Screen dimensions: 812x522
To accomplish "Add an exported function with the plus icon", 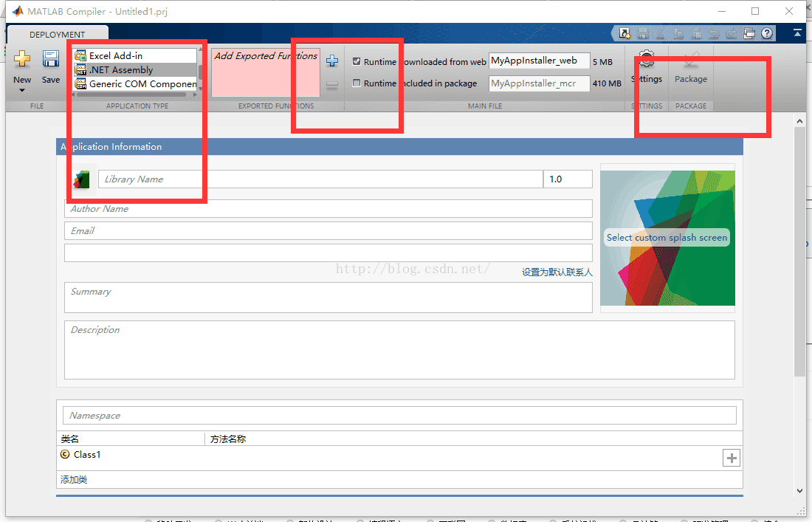I will [x=332, y=61].
